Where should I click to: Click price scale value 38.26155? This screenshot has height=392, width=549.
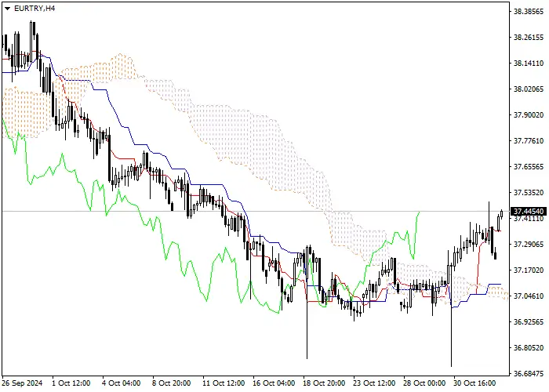coord(529,37)
